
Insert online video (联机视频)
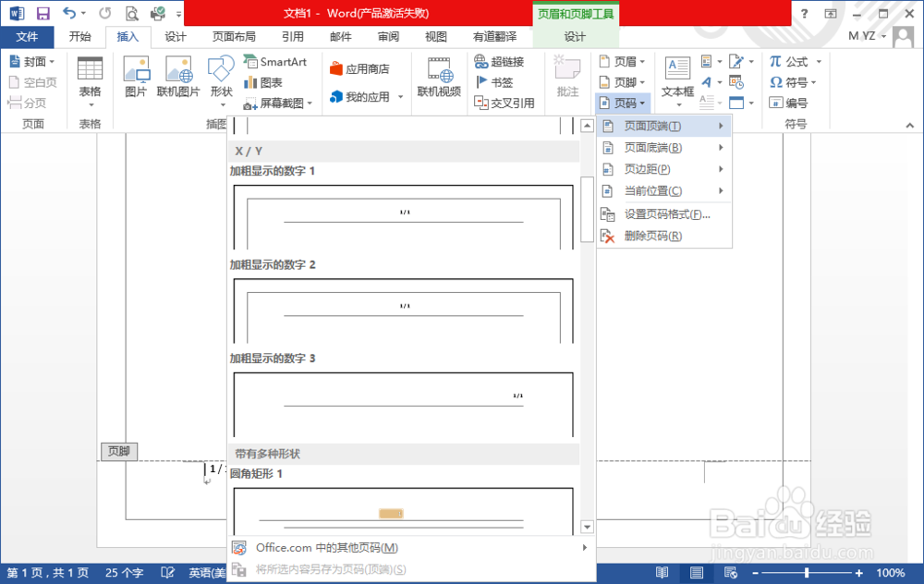439,78
